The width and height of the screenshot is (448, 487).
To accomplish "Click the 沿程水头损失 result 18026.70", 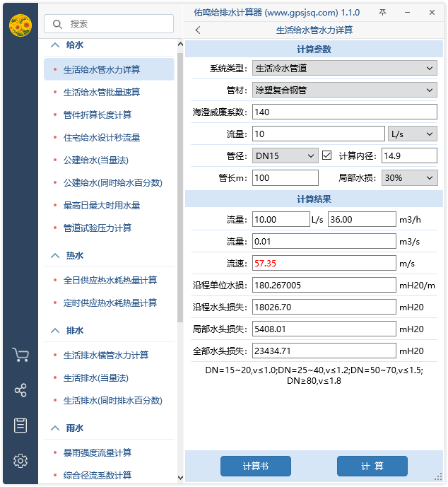I will point(324,307).
